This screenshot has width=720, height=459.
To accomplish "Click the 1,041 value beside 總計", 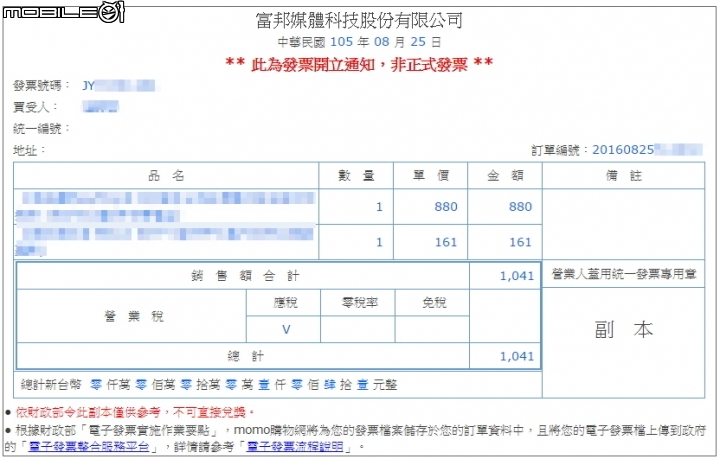I will tap(517, 356).
